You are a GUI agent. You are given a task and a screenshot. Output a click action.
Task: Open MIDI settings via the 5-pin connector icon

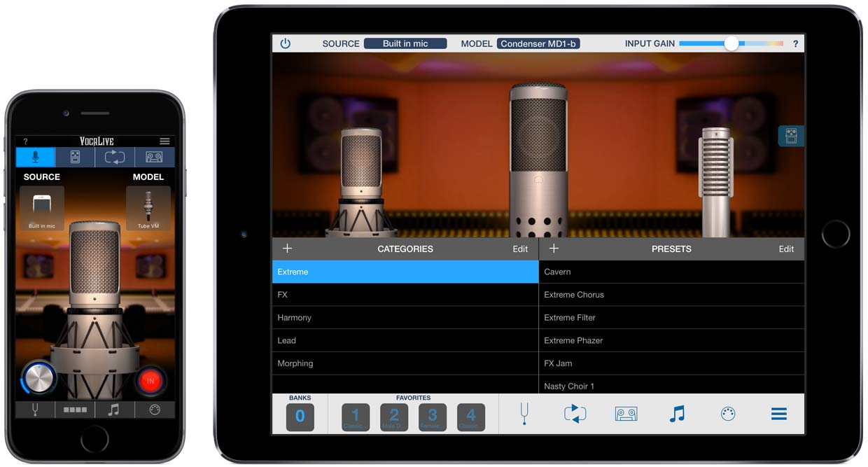728,414
